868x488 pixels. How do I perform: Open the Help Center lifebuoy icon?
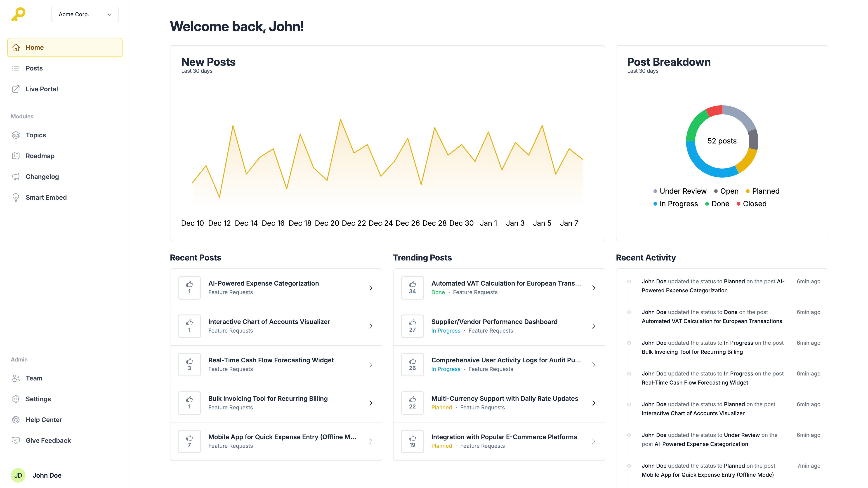(x=16, y=420)
